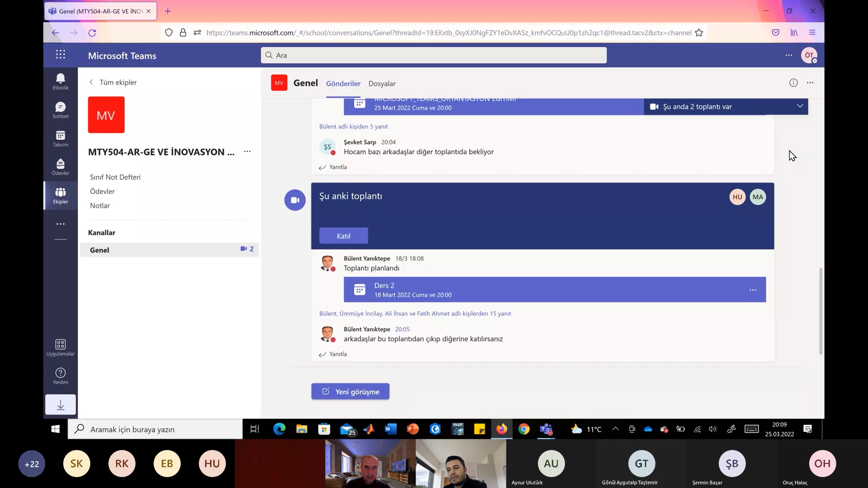The image size is (868, 488).
Task: Open the Teams app launcher grid
Action: [60, 54]
